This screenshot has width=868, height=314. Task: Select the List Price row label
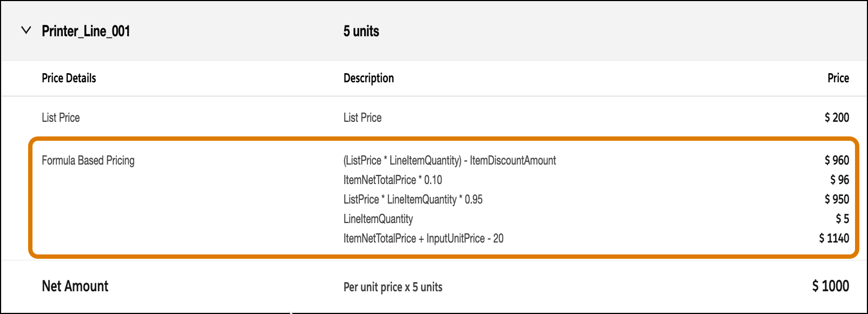[x=61, y=117]
